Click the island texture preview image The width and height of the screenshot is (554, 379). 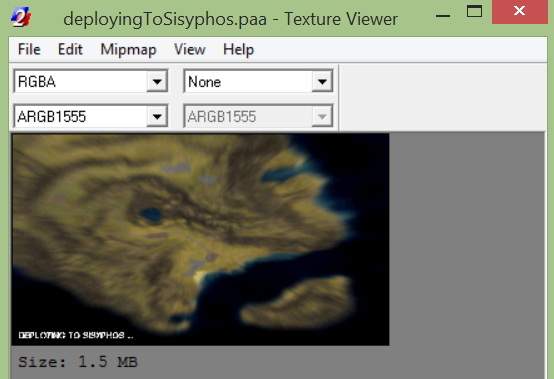pyautogui.click(x=200, y=239)
